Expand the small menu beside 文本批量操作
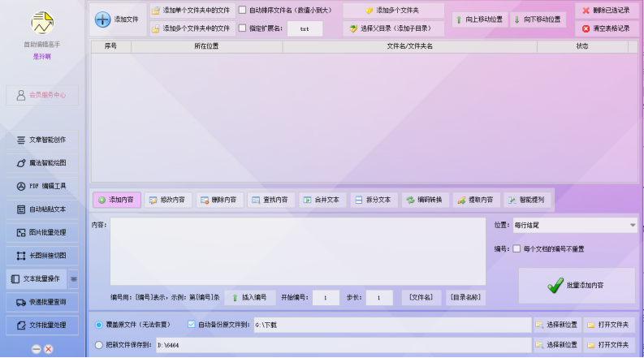 [74, 278]
